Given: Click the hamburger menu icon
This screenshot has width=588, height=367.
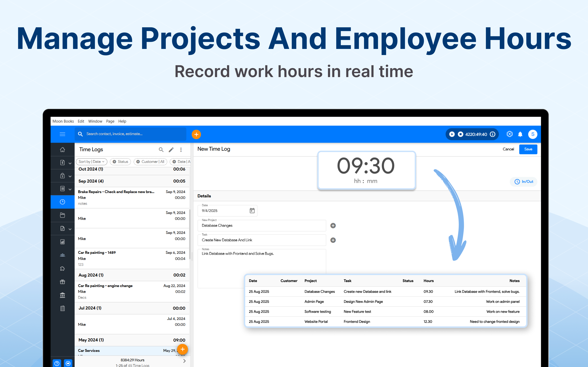Looking at the screenshot, I should coord(62,134).
